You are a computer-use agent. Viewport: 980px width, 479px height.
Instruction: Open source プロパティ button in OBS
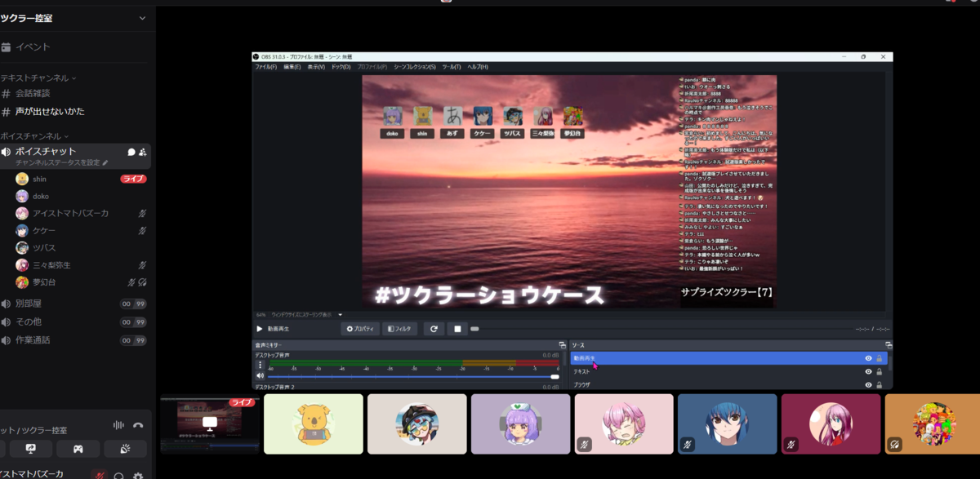tap(360, 329)
